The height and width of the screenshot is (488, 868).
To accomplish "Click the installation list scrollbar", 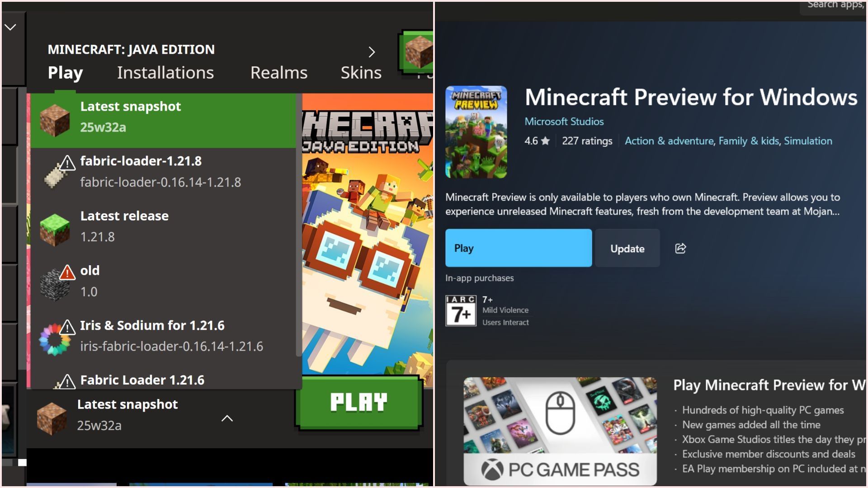I will coord(298,226).
